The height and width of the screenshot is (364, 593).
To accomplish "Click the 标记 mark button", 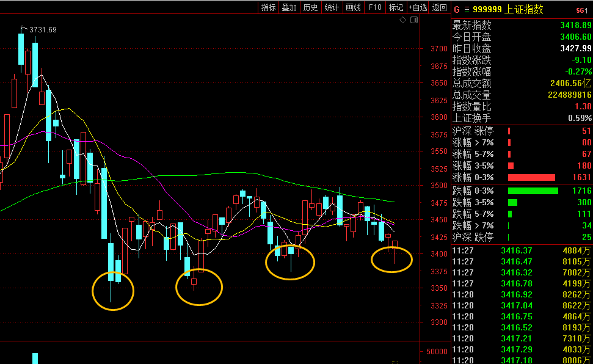I will 396,7.
